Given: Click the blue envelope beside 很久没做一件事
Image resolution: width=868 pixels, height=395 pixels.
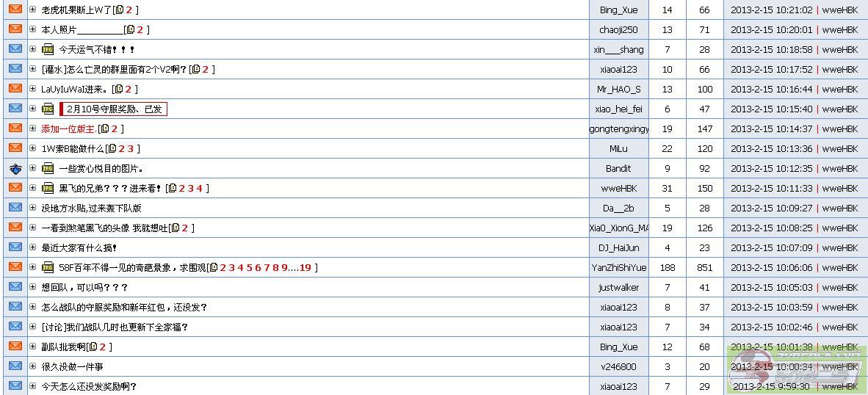Looking at the screenshot, I should (15, 366).
